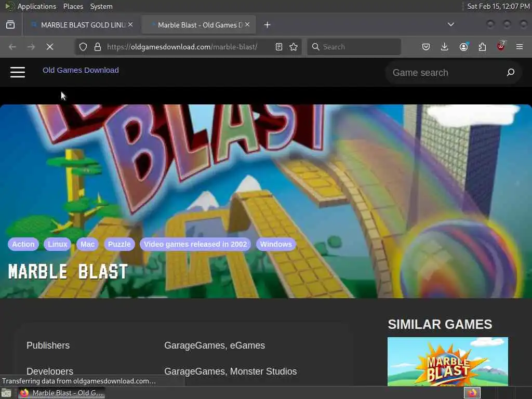Open the Firefox account icon
The image size is (532, 399).
tap(463, 47)
